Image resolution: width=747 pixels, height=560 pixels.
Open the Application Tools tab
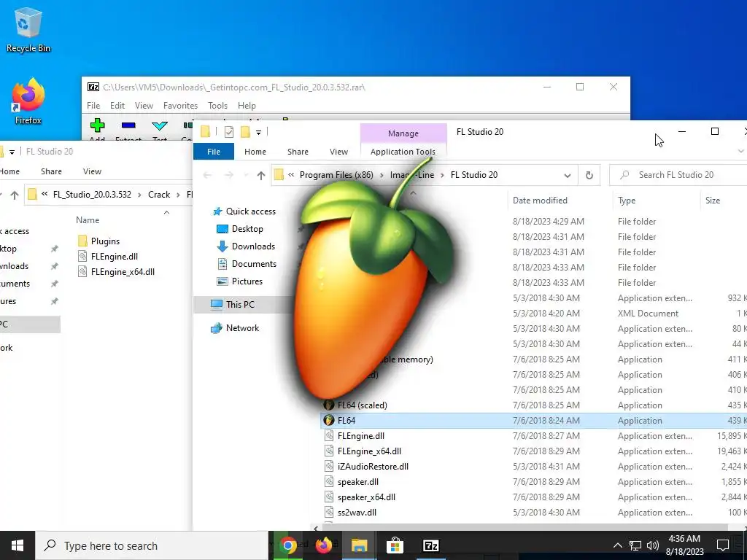click(x=403, y=152)
